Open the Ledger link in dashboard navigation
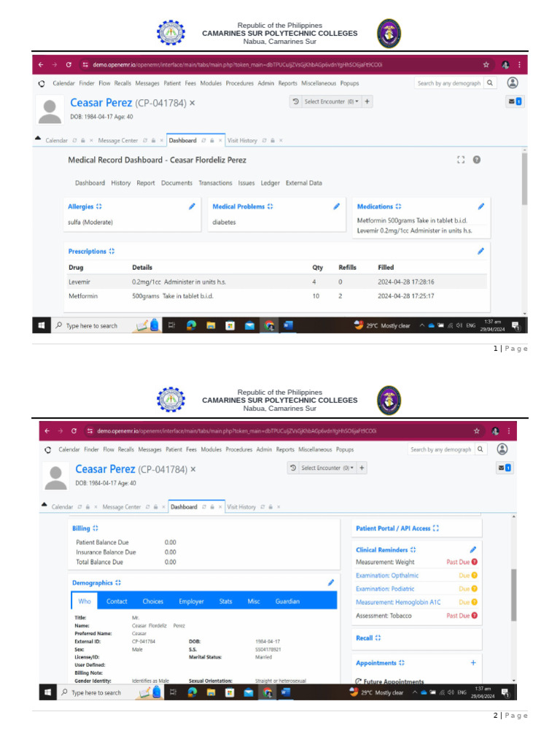Viewport: 560px width, 747px height. pos(270,183)
